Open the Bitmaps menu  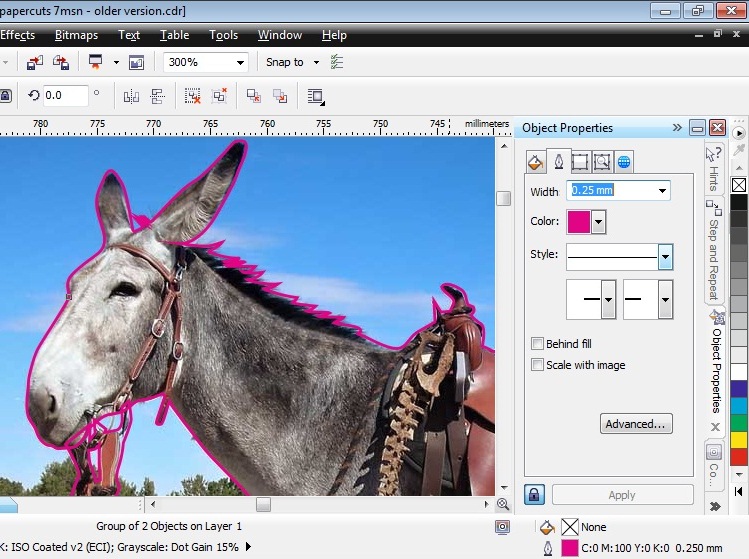76,35
